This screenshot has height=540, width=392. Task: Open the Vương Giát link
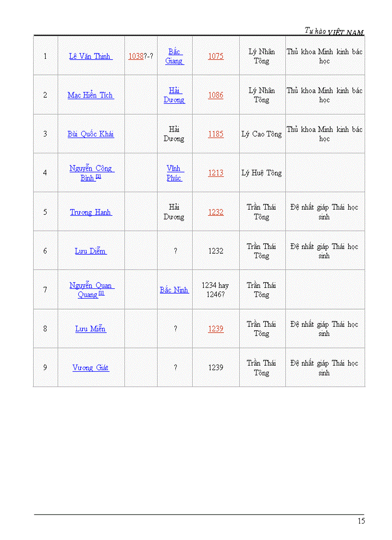pyautogui.click(x=90, y=368)
